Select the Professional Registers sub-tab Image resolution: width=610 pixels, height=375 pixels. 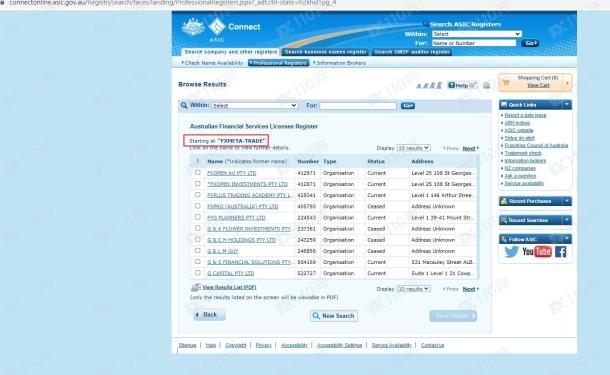pyautogui.click(x=279, y=63)
